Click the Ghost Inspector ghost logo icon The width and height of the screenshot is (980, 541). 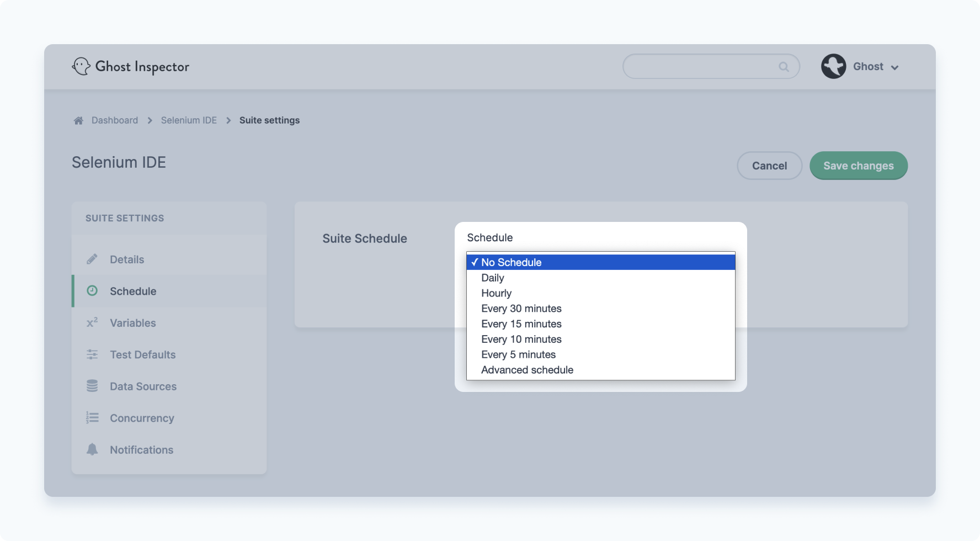[81, 66]
